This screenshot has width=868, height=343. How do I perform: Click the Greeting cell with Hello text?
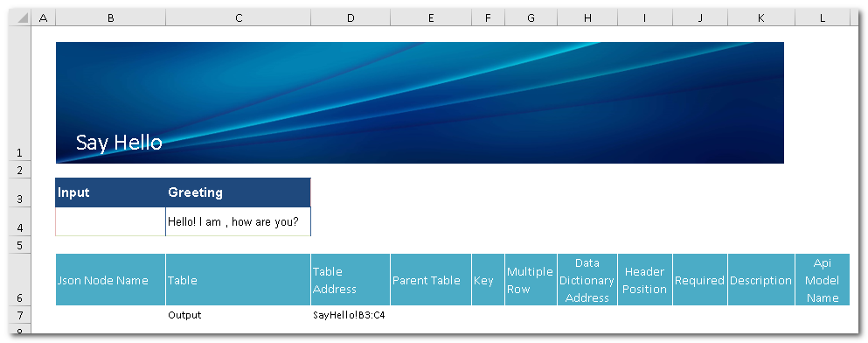[x=238, y=221]
